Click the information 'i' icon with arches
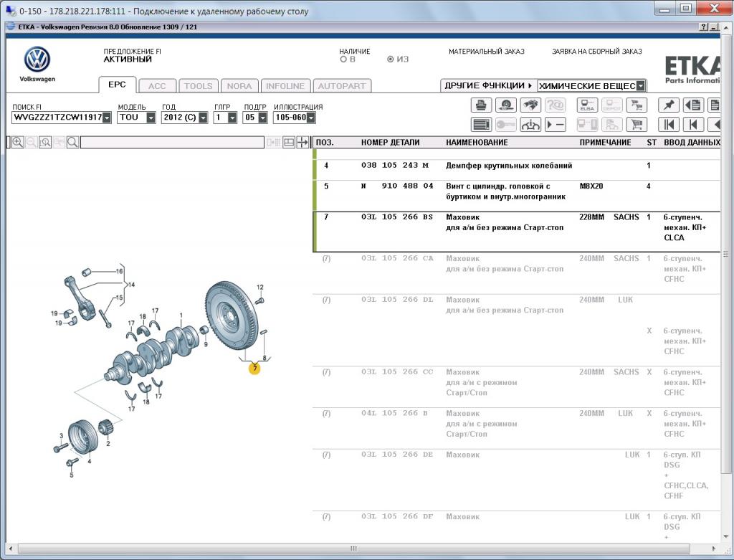This screenshot has width=734, height=560. (530, 125)
